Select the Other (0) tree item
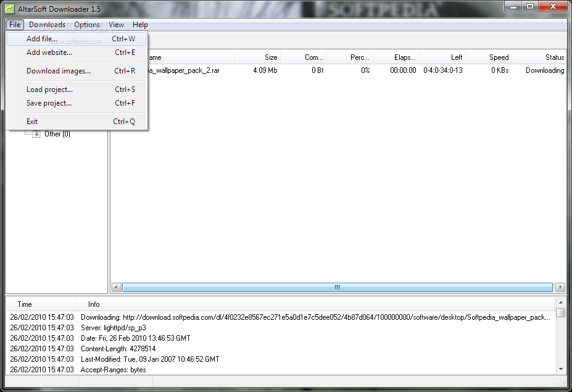 [x=57, y=134]
